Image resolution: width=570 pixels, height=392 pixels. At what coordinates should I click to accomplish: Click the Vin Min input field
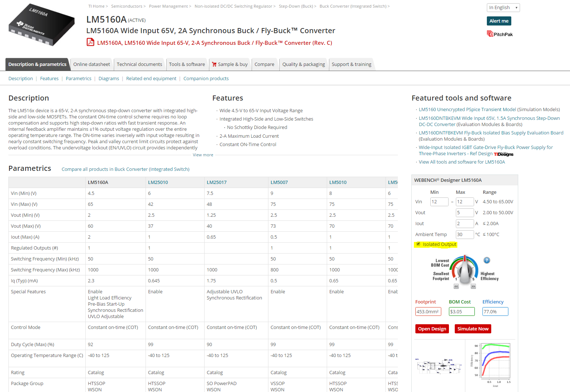click(x=439, y=201)
